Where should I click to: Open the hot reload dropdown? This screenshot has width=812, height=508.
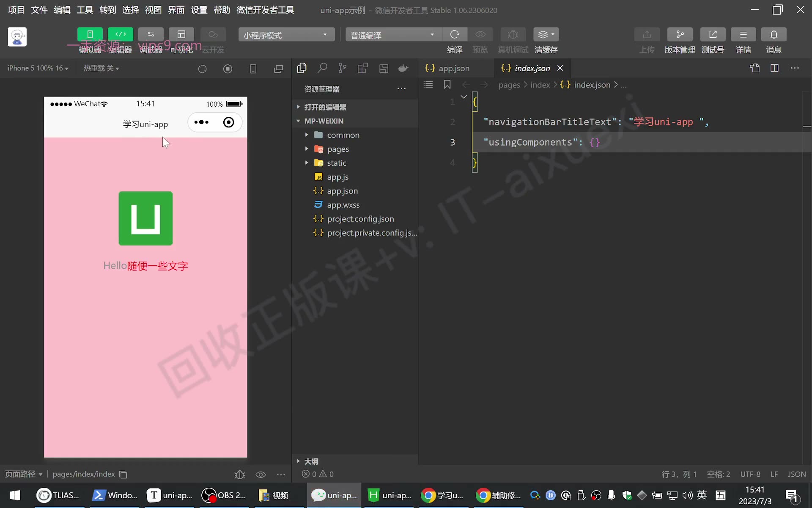click(101, 68)
